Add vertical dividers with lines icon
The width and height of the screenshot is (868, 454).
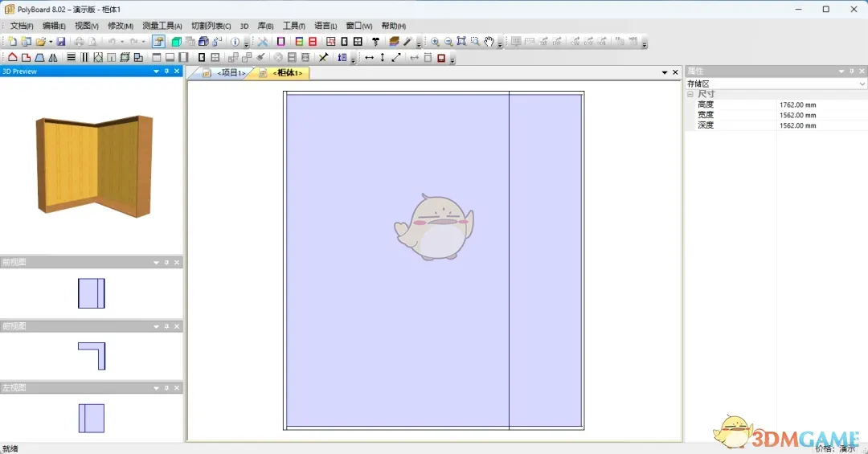[x=84, y=58]
